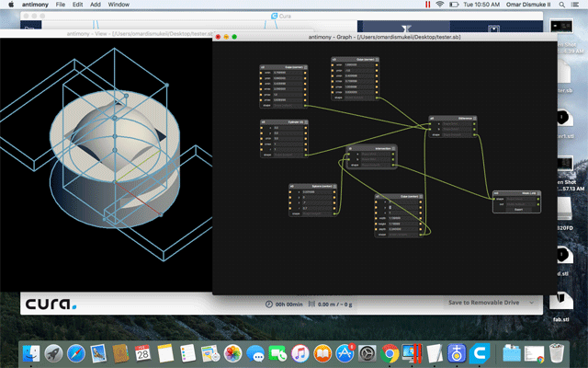Image resolution: width=588 pixels, height=368 pixels.
Task: Open Photos from the Dock
Action: click(x=232, y=353)
